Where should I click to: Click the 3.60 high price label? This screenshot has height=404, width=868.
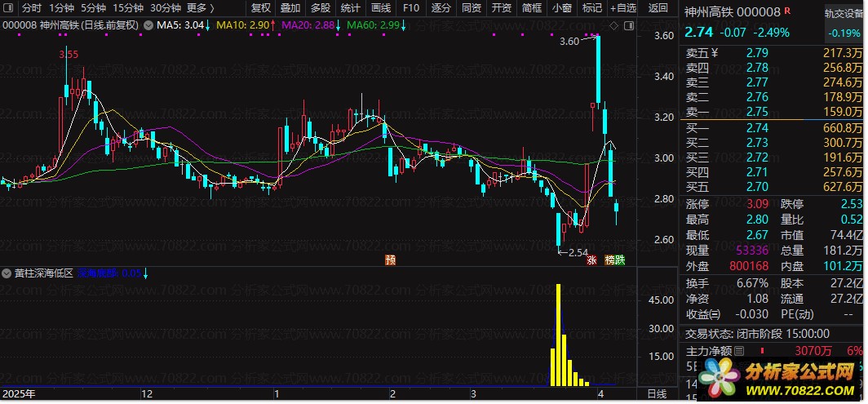click(569, 42)
